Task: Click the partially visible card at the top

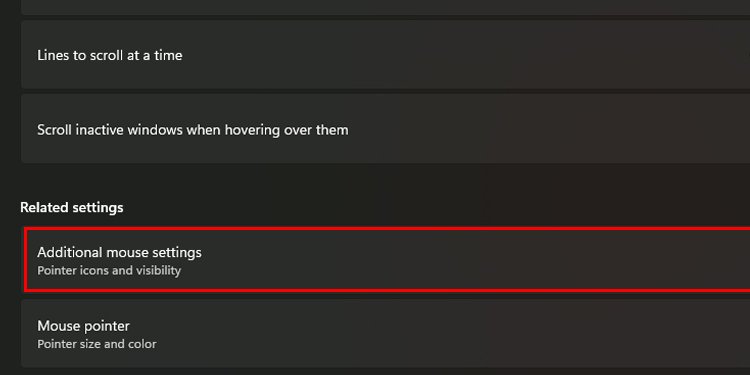Action: tap(386, 7)
